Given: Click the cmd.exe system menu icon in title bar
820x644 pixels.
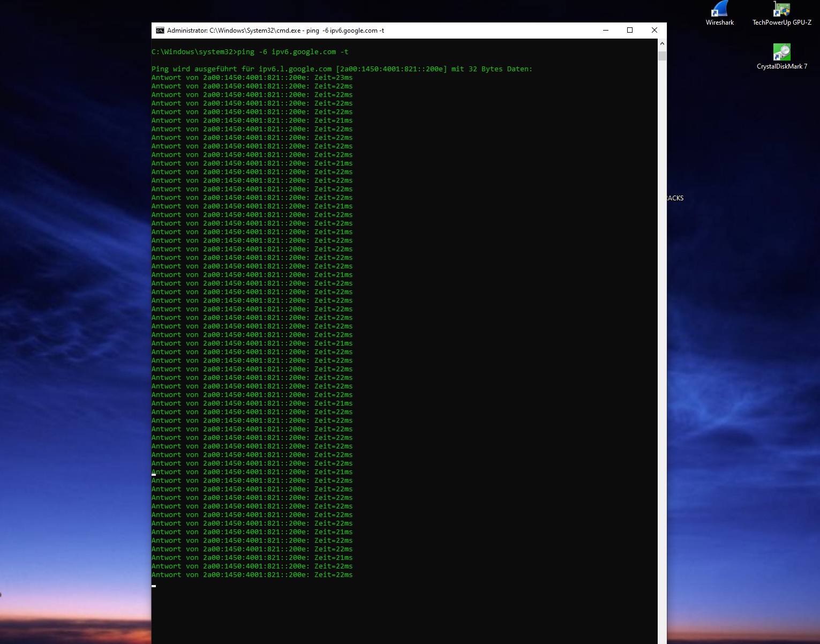Looking at the screenshot, I should 160,31.
